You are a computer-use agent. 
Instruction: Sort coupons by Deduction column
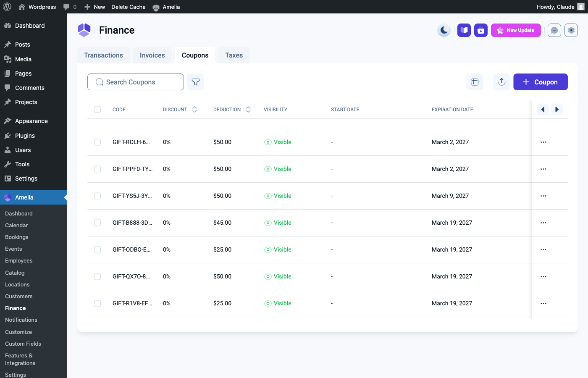(248, 110)
